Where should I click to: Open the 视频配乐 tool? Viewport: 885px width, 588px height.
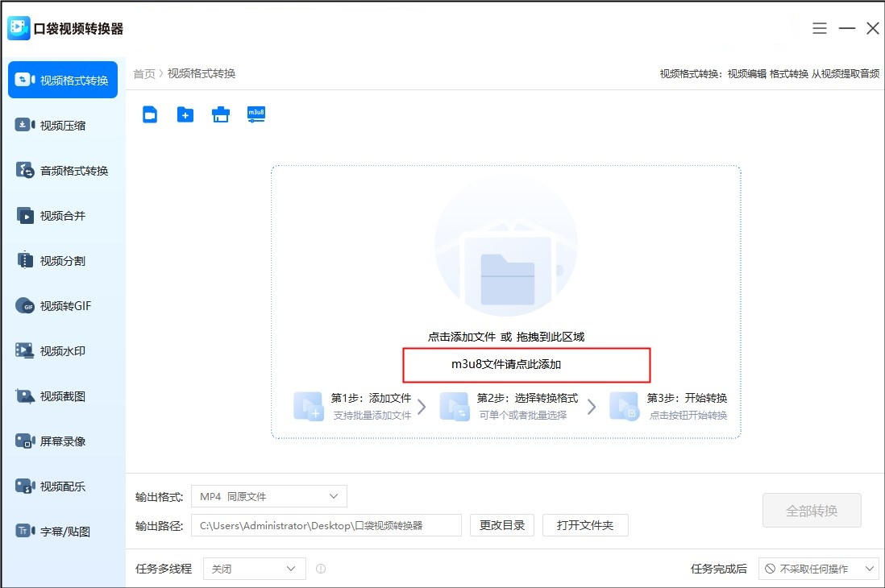[64, 486]
